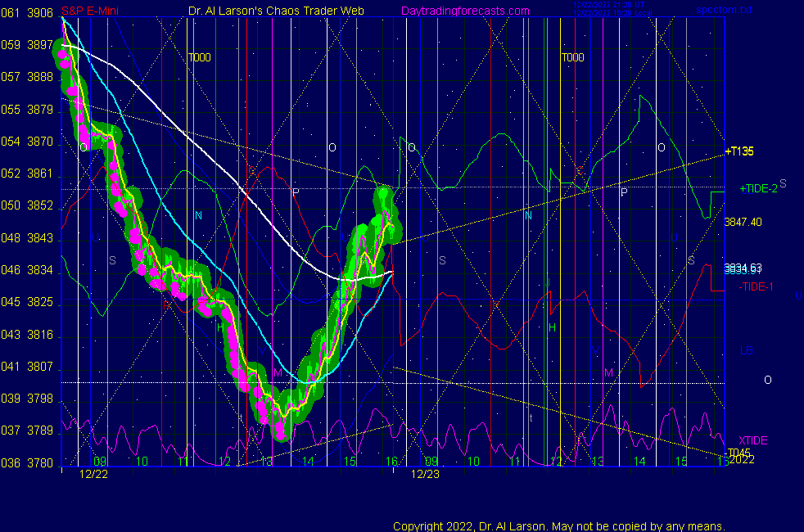Select the XTIDE magenta legend label
The height and width of the screenshot is (532, 804).
pos(752,440)
